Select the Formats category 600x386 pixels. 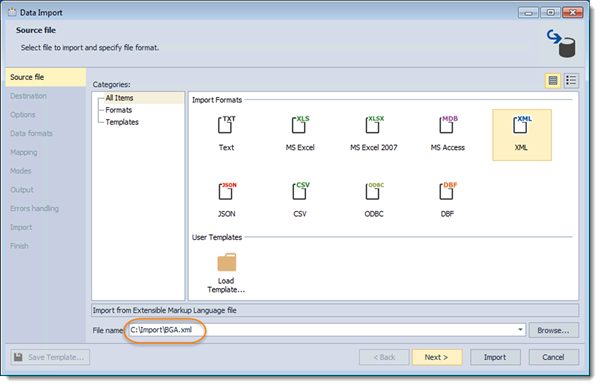(x=119, y=110)
